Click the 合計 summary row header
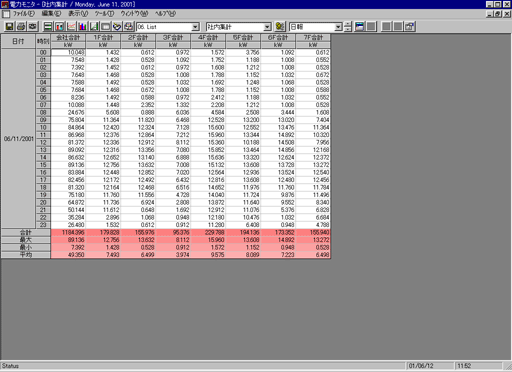The image size is (512, 372). tap(26, 232)
